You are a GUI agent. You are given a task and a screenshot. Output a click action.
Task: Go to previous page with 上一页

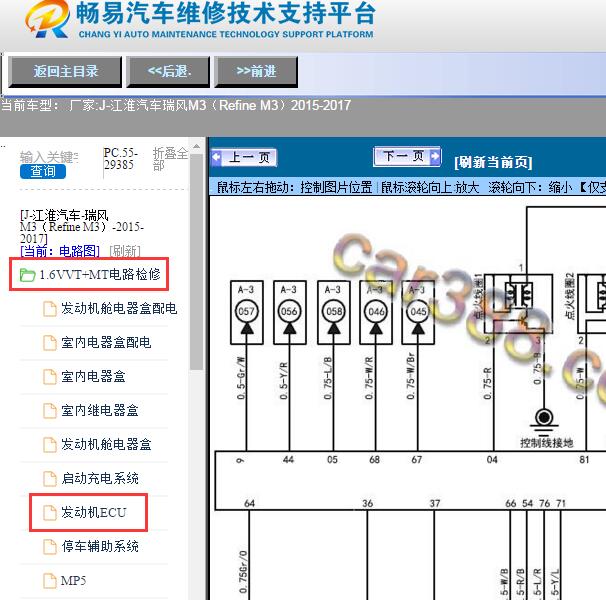[x=244, y=158]
